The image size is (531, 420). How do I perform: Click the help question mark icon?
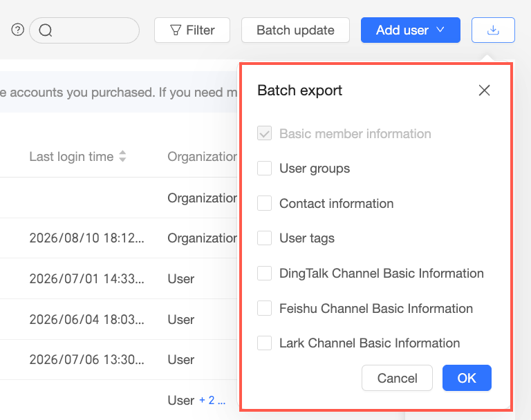click(x=17, y=30)
